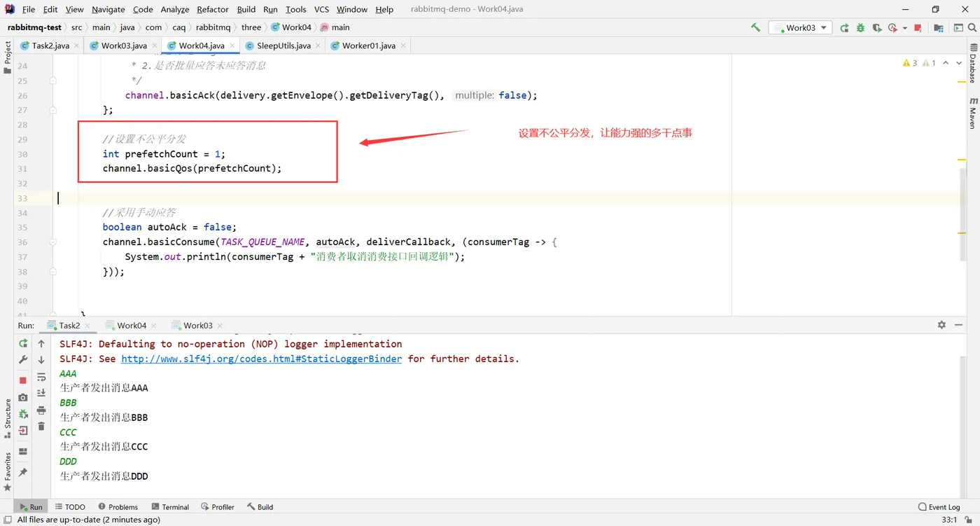Open the Work03 run configuration dropdown

800,27
